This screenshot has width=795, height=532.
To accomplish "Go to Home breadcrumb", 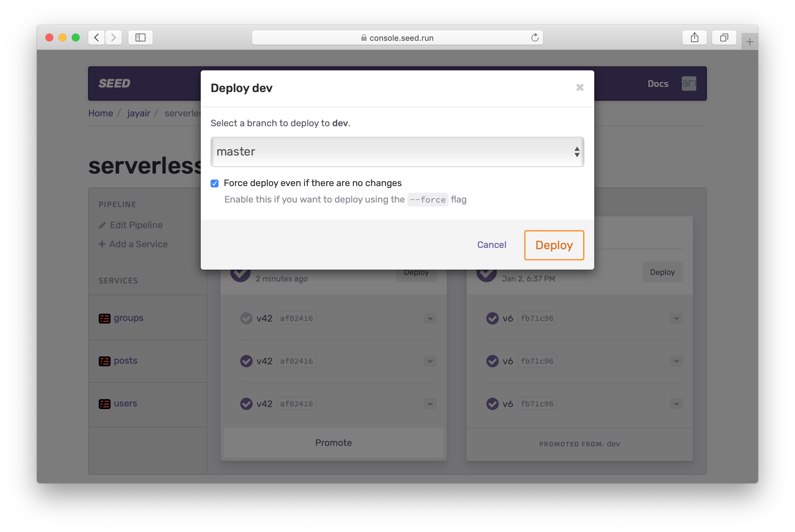I will (x=100, y=113).
